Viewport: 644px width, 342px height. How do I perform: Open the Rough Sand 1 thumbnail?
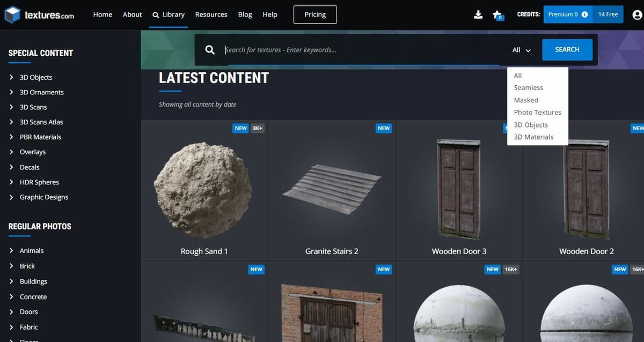203,190
